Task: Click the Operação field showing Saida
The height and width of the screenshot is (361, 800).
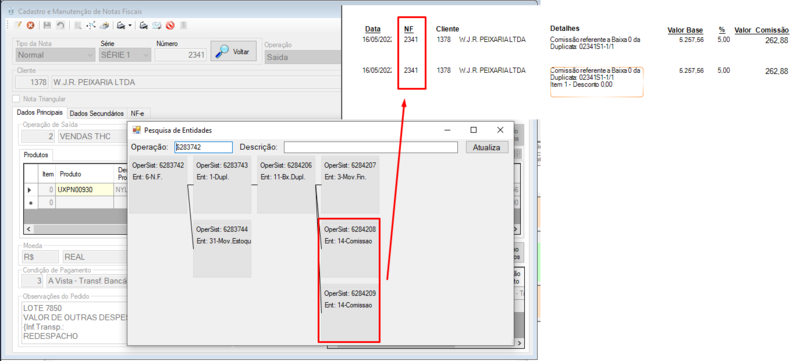Action: [302, 57]
